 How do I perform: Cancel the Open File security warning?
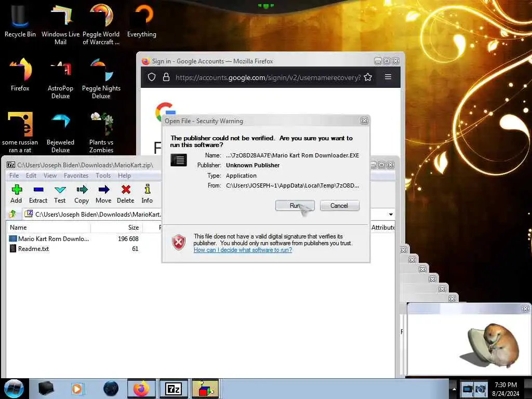click(339, 206)
